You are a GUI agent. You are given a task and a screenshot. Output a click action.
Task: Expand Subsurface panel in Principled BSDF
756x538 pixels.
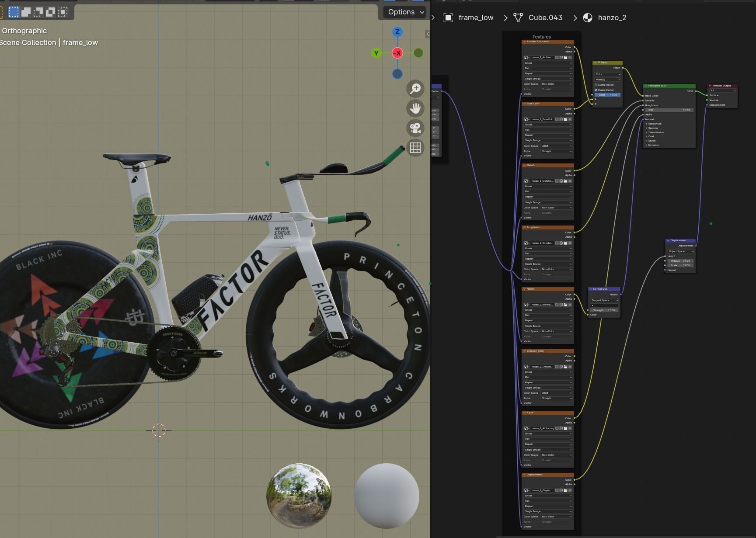click(647, 124)
